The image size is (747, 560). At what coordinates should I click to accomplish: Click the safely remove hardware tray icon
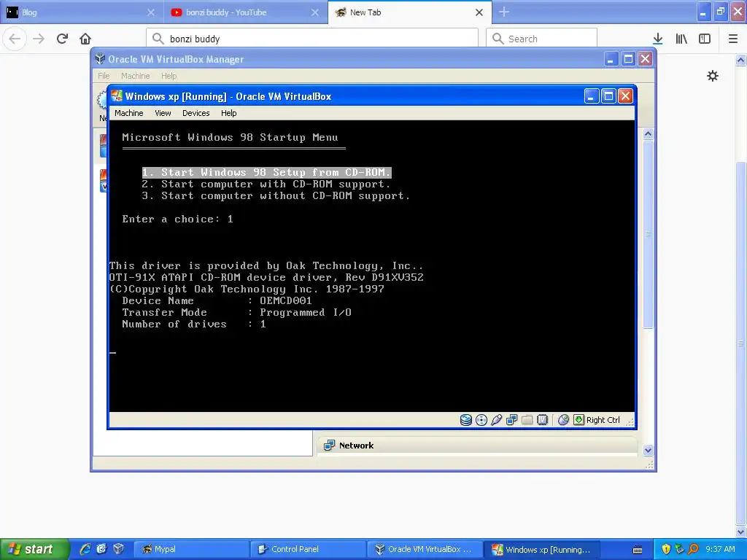[x=679, y=549]
